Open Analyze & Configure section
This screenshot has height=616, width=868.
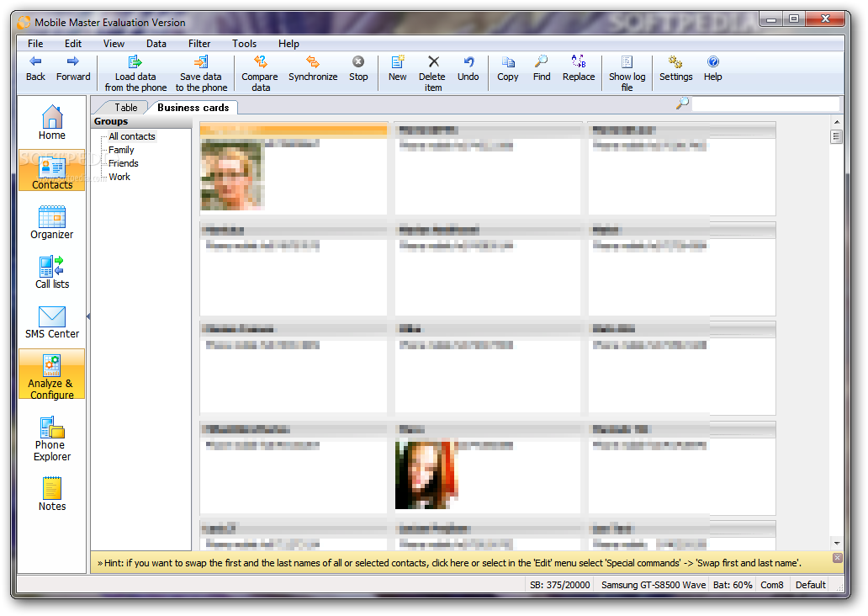coord(52,374)
